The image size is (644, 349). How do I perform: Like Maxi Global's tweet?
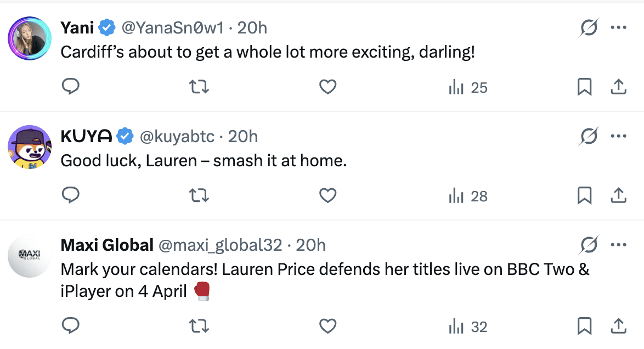[327, 326]
